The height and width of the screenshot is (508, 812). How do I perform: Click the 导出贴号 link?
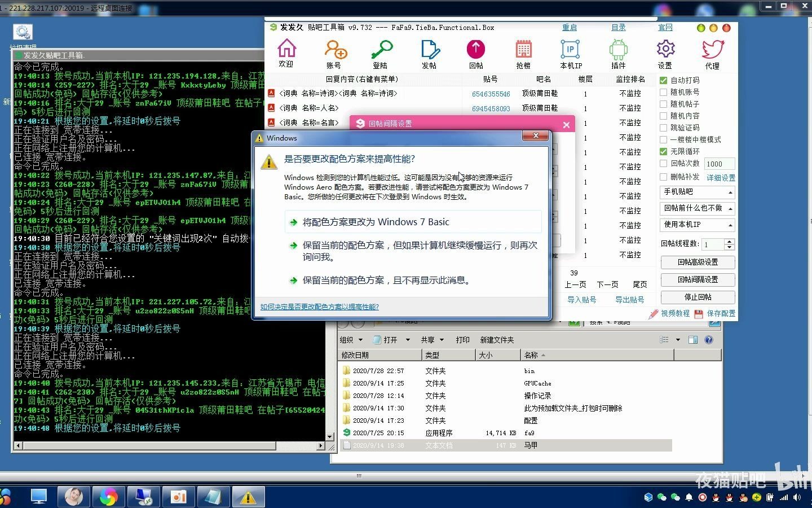pyautogui.click(x=629, y=300)
